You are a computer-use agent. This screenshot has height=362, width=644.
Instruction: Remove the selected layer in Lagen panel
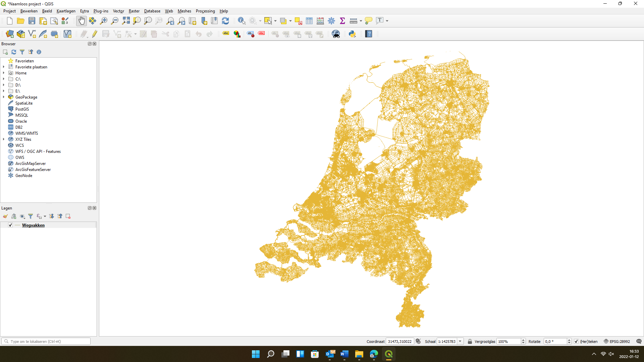point(68,216)
